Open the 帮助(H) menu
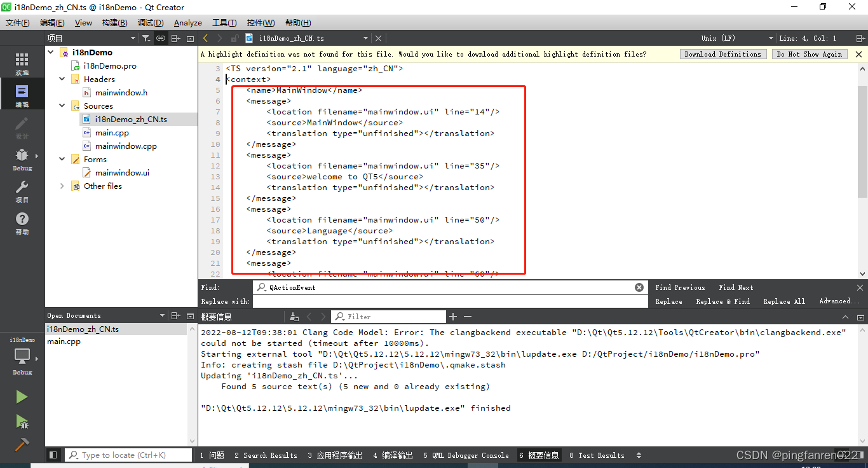 [x=298, y=22]
